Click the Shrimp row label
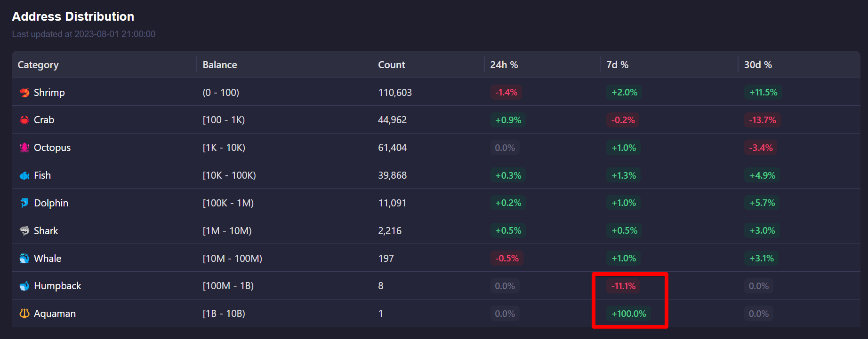This screenshot has height=339, width=868. pos(49,93)
